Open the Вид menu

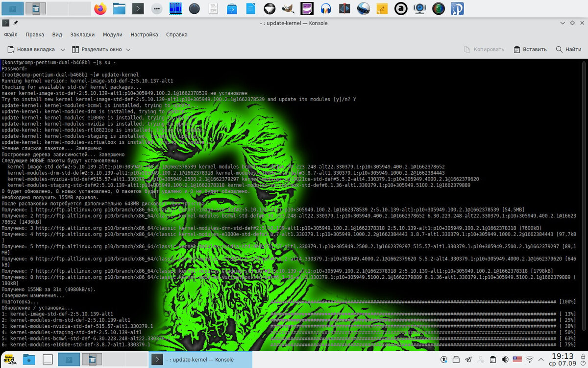pos(57,35)
